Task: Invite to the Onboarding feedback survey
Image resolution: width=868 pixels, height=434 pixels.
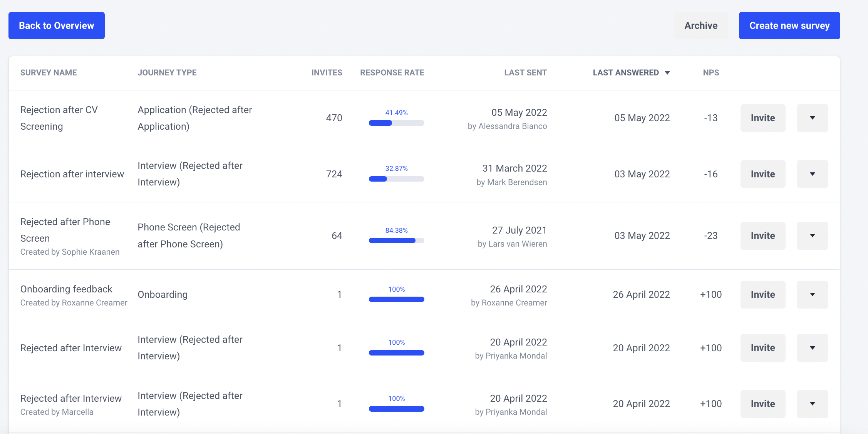Action: [762, 294]
